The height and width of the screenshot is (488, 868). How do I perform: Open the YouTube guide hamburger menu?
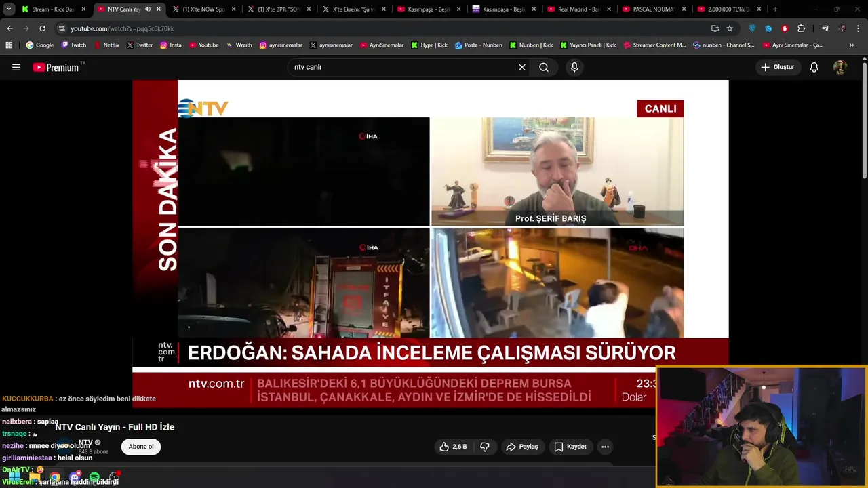point(16,67)
